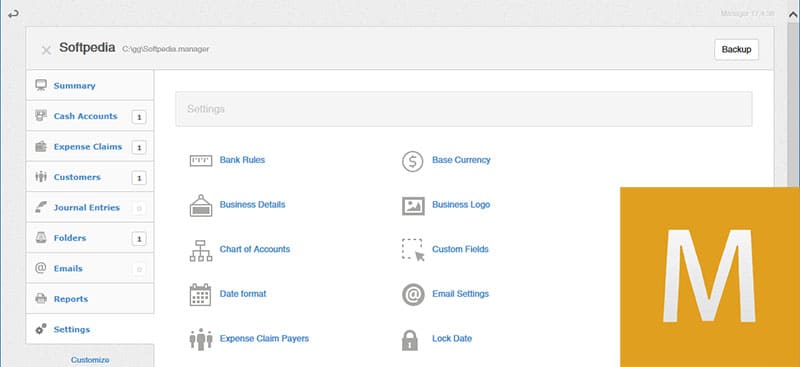The image size is (800, 367).
Task: Switch to the Expense Claims tab
Action: coord(90,146)
